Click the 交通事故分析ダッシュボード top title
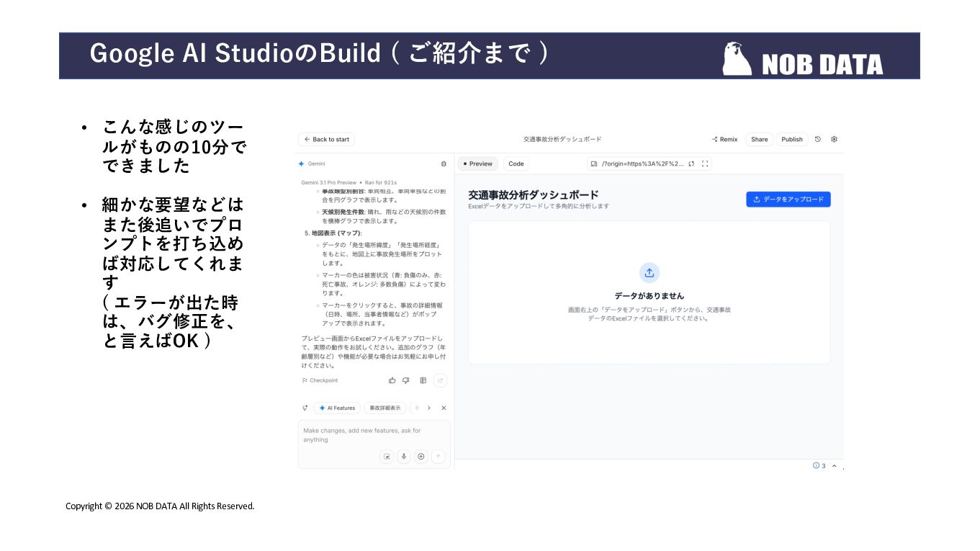This screenshot has width=980, height=551. click(562, 139)
